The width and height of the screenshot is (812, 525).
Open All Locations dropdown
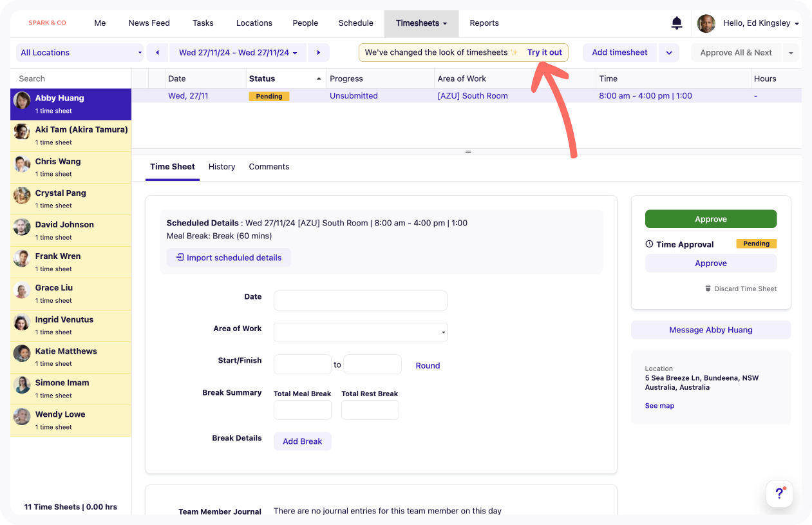[80, 53]
